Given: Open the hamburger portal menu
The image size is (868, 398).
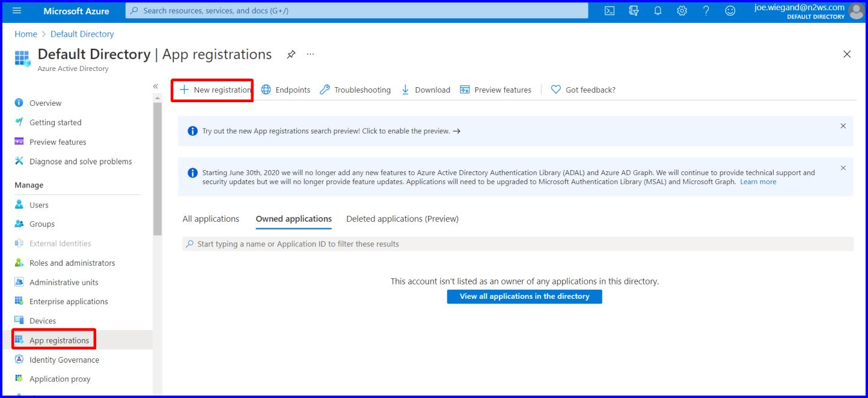Looking at the screenshot, I should (17, 11).
